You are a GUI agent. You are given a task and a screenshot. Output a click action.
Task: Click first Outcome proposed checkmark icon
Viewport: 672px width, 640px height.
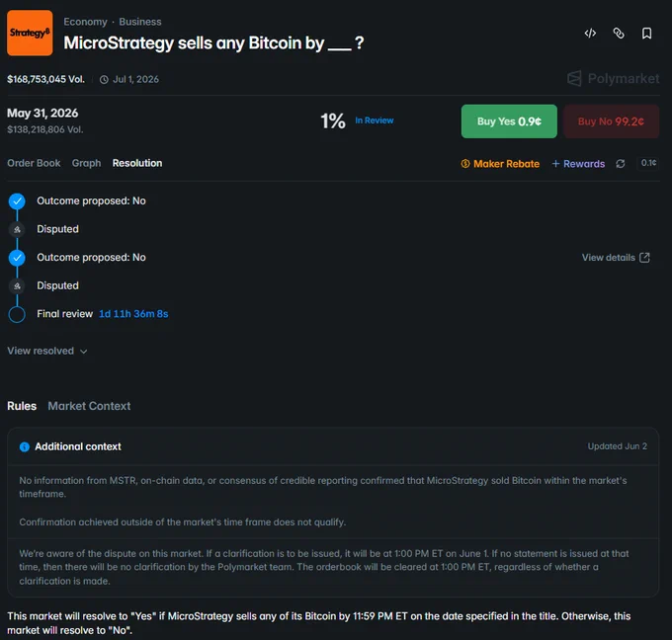[x=17, y=200]
